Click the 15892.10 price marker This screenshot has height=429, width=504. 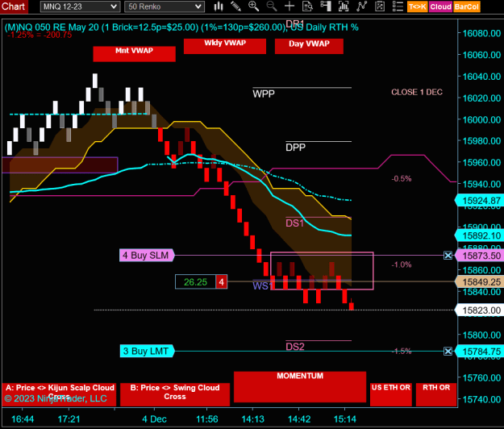479,235
